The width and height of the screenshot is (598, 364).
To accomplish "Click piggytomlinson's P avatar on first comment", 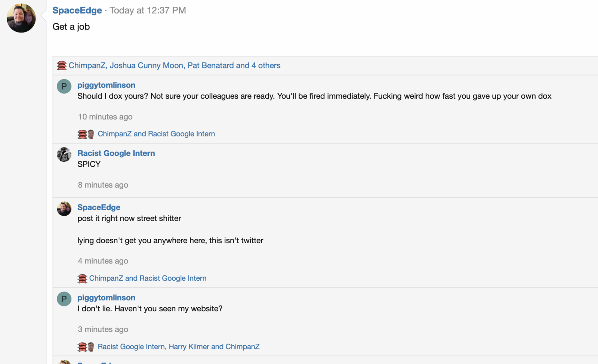I will coord(64,86).
